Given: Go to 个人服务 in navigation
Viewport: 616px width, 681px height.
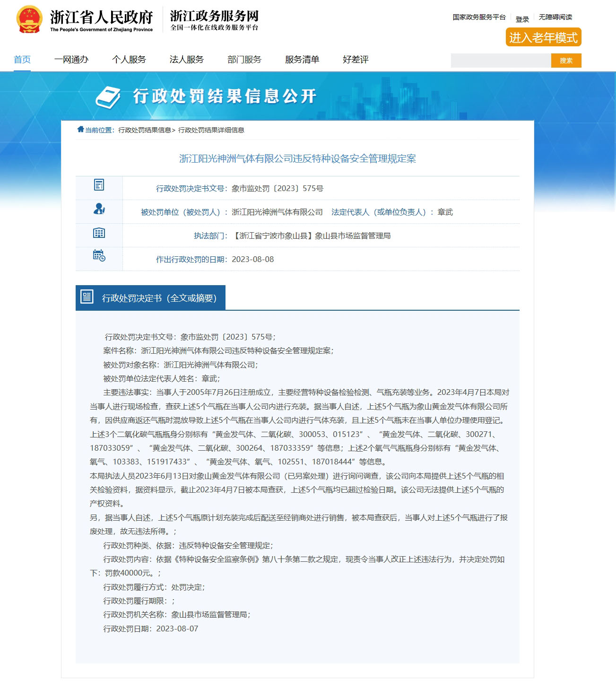Looking at the screenshot, I should click(129, 60).
